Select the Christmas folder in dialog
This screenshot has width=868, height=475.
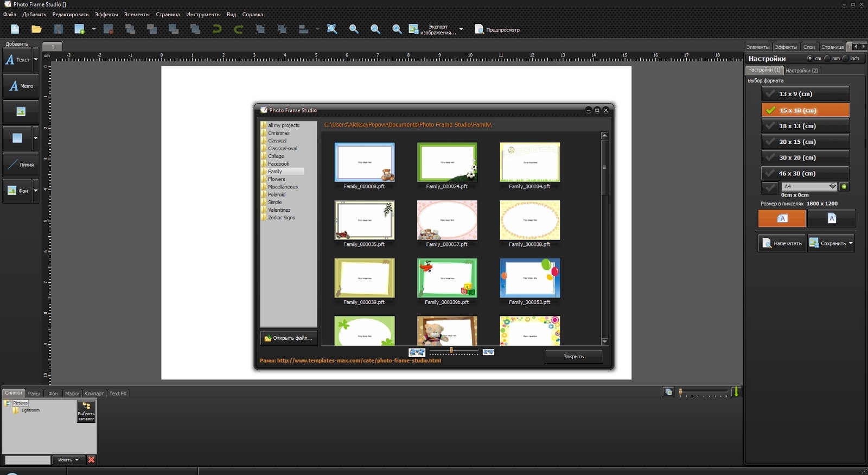[279, 133]
